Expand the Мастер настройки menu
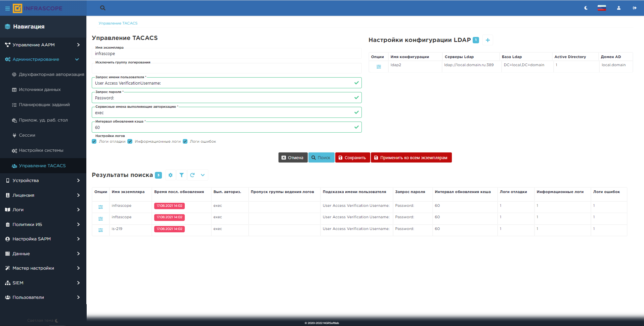Viewport: 644px width, 326px height. (43, 268)
